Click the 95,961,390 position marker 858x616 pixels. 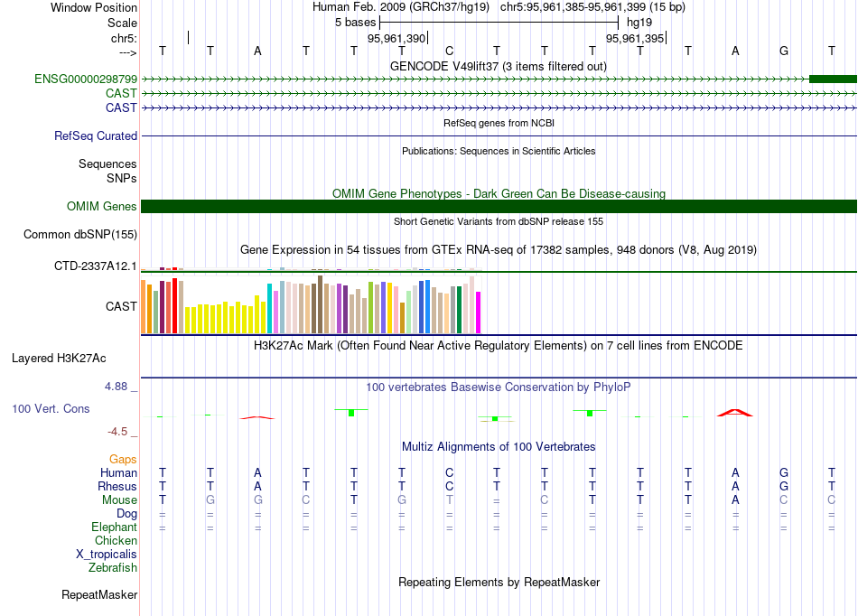click(396, 38)
